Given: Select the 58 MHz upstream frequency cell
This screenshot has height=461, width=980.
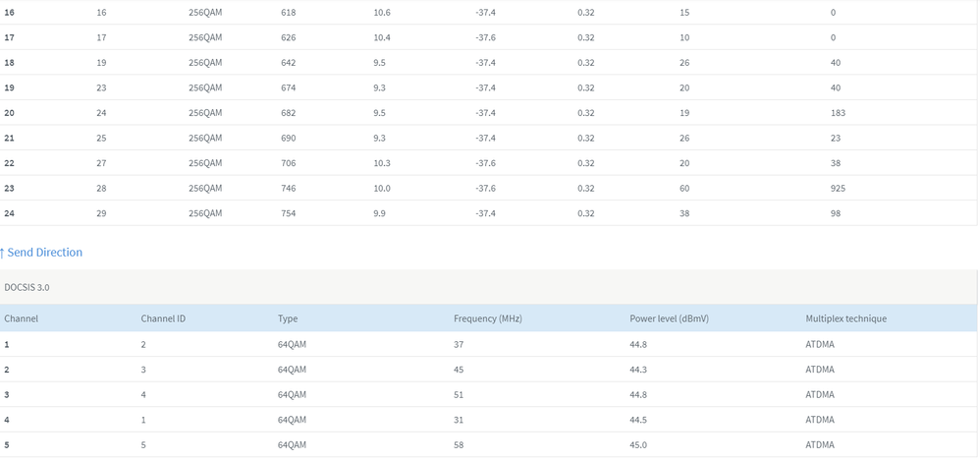Looking at the screenshot, I should pos(459,445).
